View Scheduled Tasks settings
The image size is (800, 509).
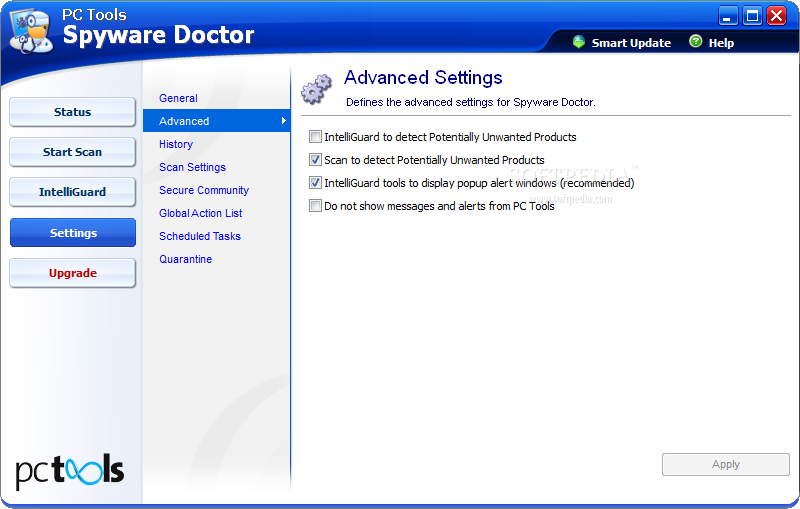(200, 236)
